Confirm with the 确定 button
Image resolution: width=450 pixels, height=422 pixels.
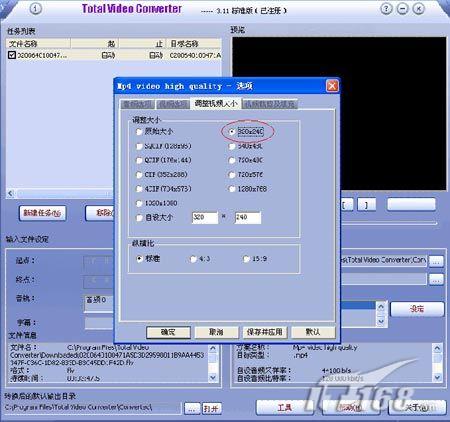[x=168, y=332]
